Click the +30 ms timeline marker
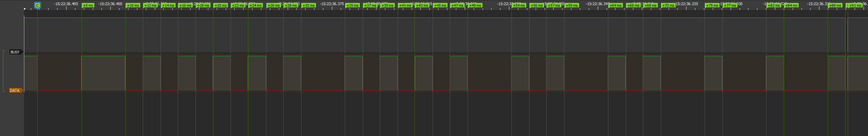868x136 pixels. click(309, 5)
